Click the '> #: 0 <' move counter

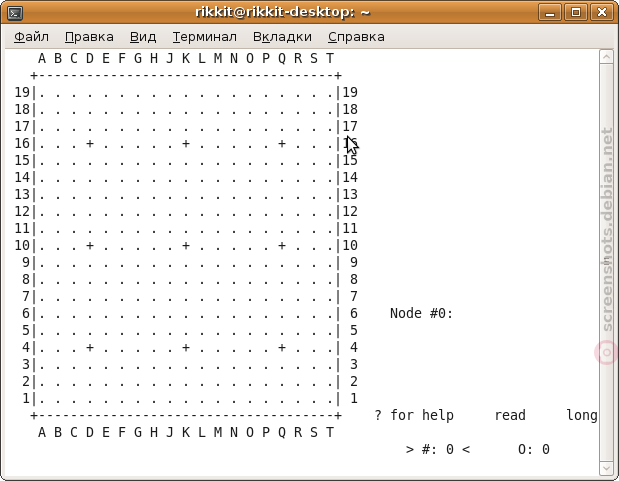438,449
